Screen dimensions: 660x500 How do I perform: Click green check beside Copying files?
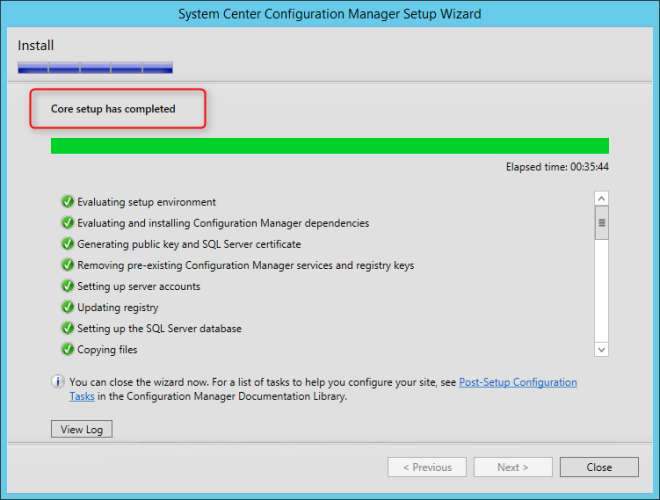click(x=67, y=349)
